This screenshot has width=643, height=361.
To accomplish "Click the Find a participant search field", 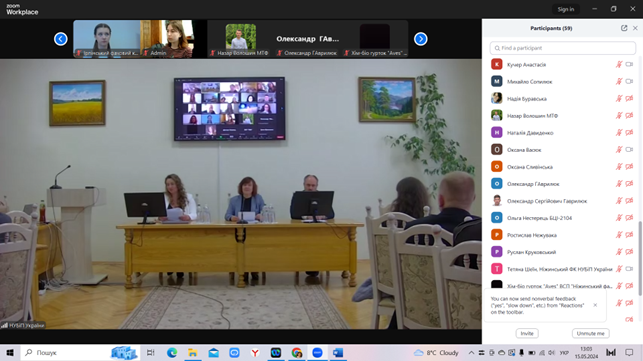I will coord(563,48).
